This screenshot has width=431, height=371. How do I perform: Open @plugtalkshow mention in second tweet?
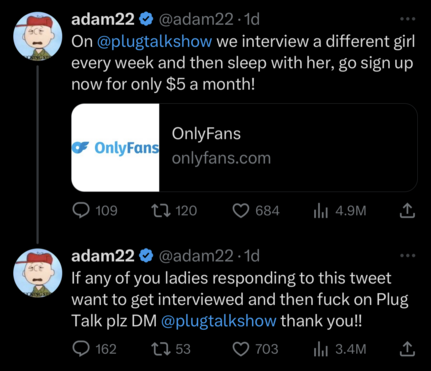[219, 321]
